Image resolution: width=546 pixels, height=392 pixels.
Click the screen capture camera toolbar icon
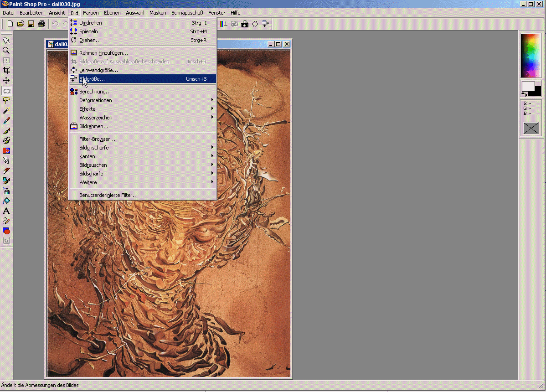pyautogui.click(x=245, y=24)
